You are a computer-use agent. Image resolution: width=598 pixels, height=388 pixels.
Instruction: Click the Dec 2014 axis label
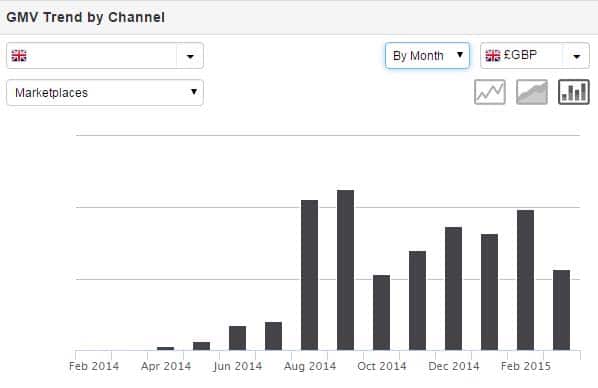454,366
